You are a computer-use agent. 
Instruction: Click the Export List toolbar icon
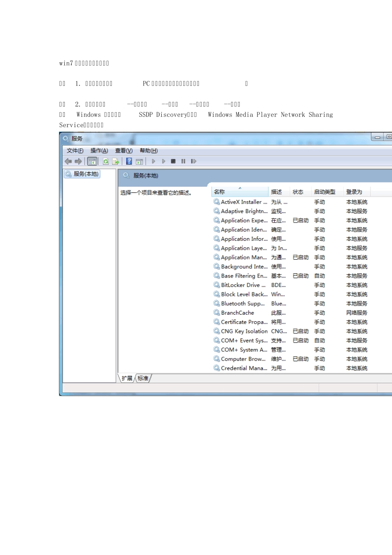tap(116, 161)
